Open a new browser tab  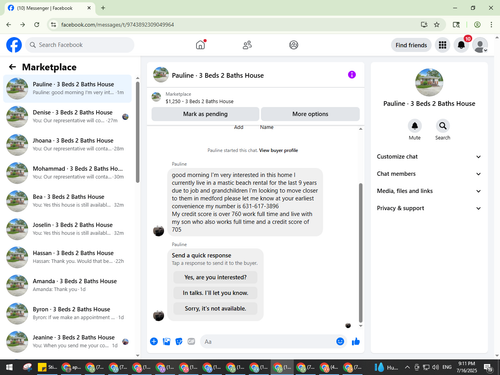(103, 8)
